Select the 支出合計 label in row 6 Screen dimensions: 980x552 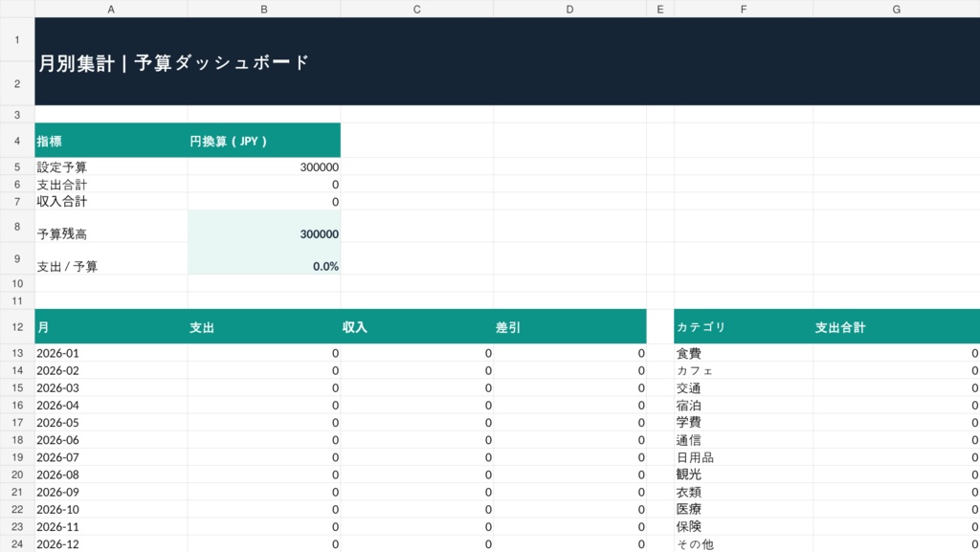(111, 185)
